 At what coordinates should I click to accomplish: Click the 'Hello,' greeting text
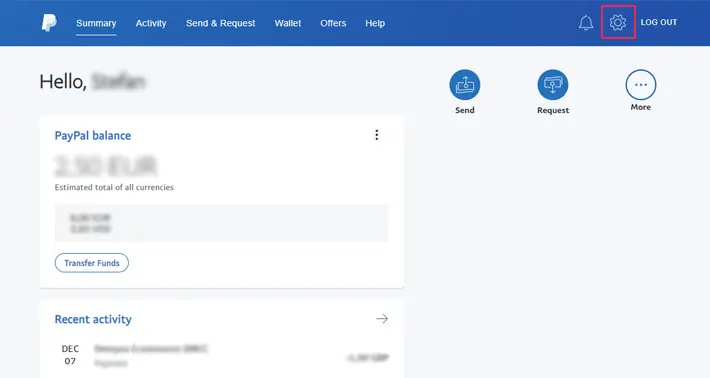point(63,82)
